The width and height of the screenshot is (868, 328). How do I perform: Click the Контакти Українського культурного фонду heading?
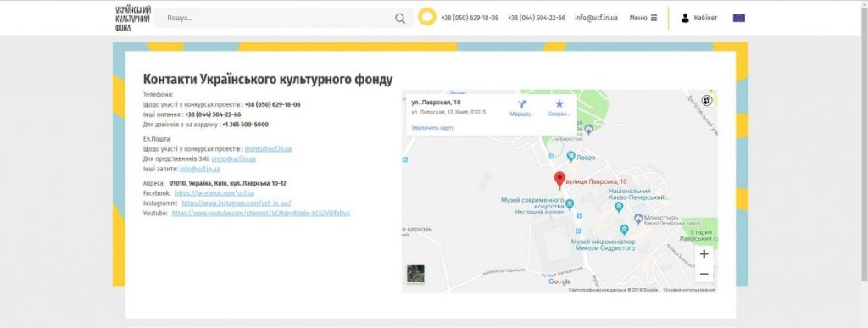point(268,79)
